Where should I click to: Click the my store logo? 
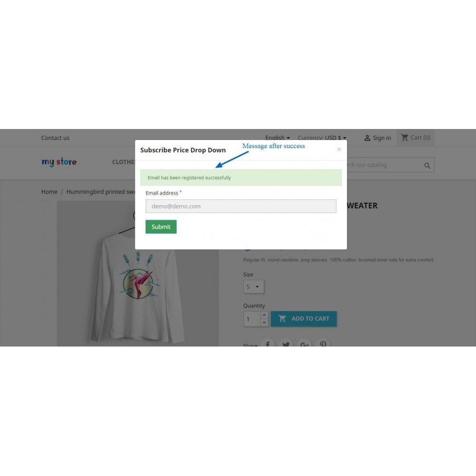[x=59, y=162]
